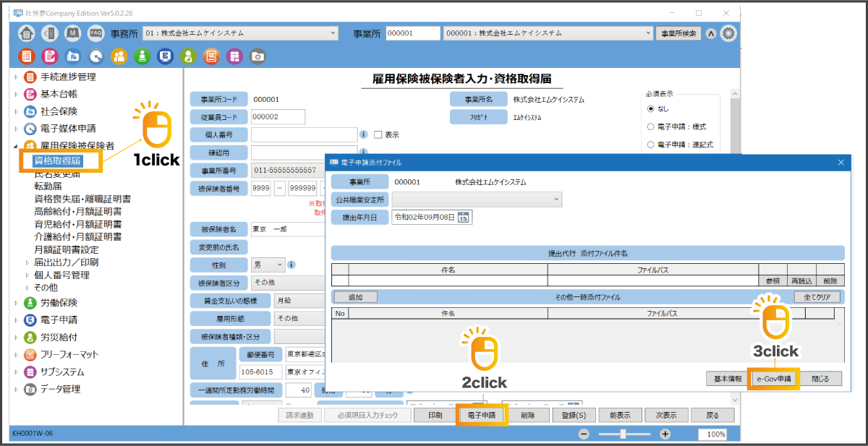Screen dimensions: 868x446
Task: Select 転勤届 in the sidebar tree
Action: [x=48, y=186]
